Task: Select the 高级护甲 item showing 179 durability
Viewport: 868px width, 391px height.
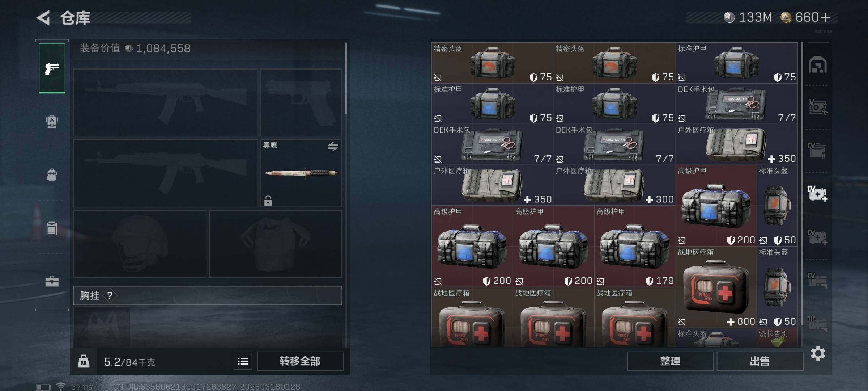Action: 635,246
